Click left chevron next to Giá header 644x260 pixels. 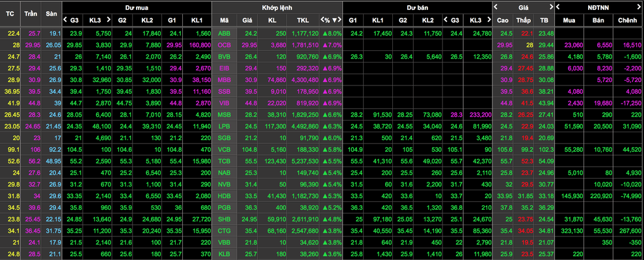pyautogui.click(x=496, y=7)
